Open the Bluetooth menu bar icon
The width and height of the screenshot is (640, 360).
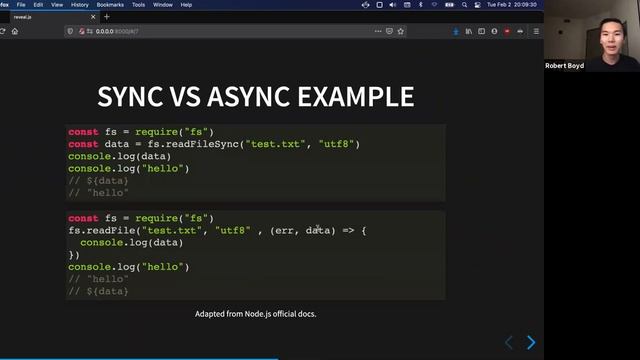pos(421,5)
